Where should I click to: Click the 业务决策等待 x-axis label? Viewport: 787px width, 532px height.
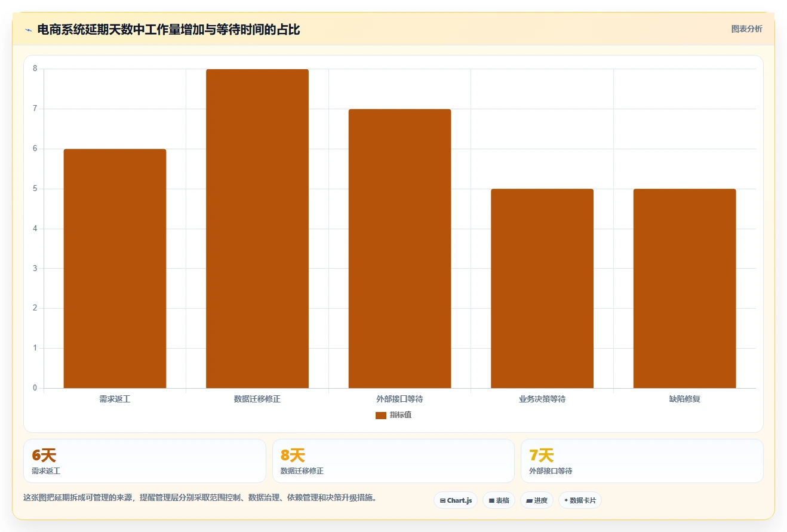tap(542, 399)
